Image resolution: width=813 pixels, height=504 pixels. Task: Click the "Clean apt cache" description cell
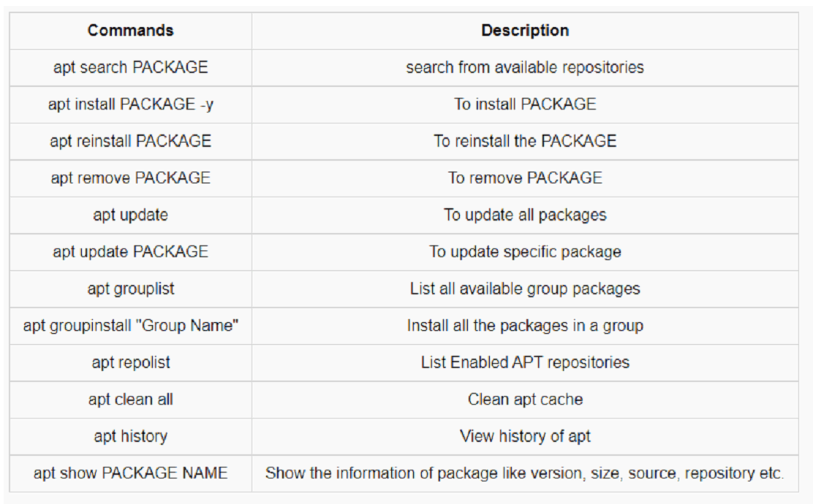[x=525, y=400]
